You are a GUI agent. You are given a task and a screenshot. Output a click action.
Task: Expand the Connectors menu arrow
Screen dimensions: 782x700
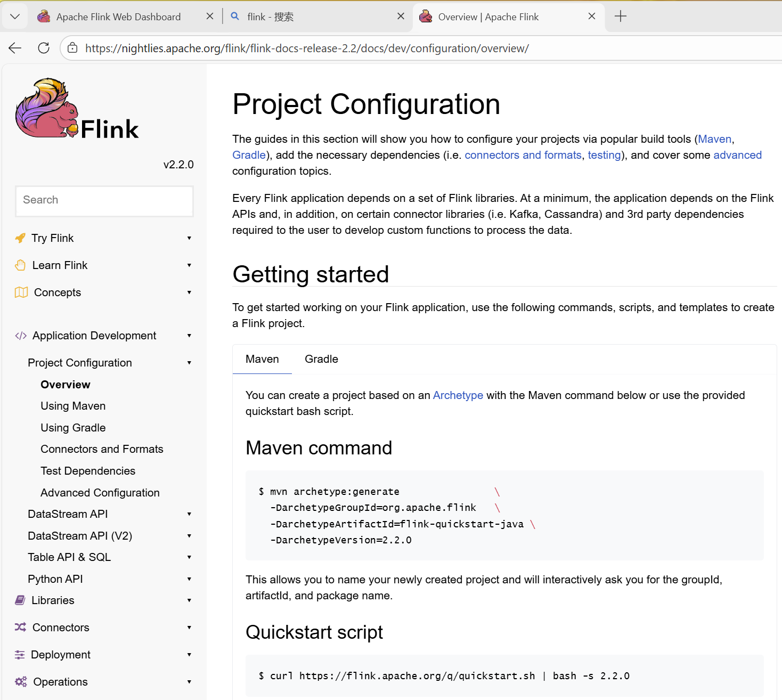click(189, 628)
